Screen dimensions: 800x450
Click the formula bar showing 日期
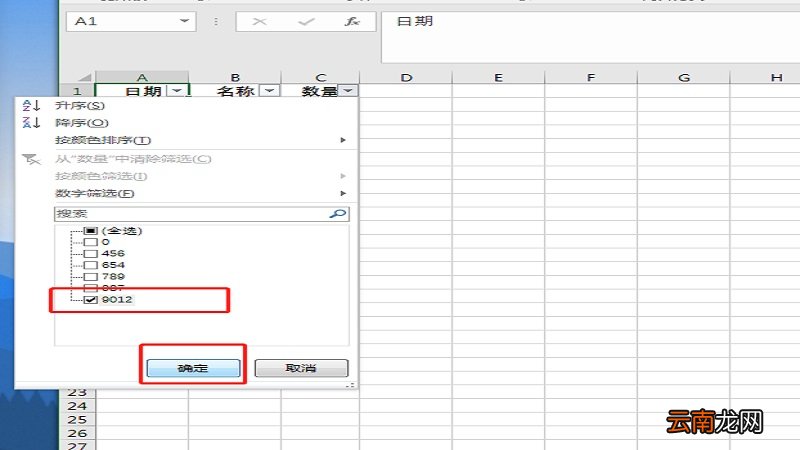[x=590, y=37]
